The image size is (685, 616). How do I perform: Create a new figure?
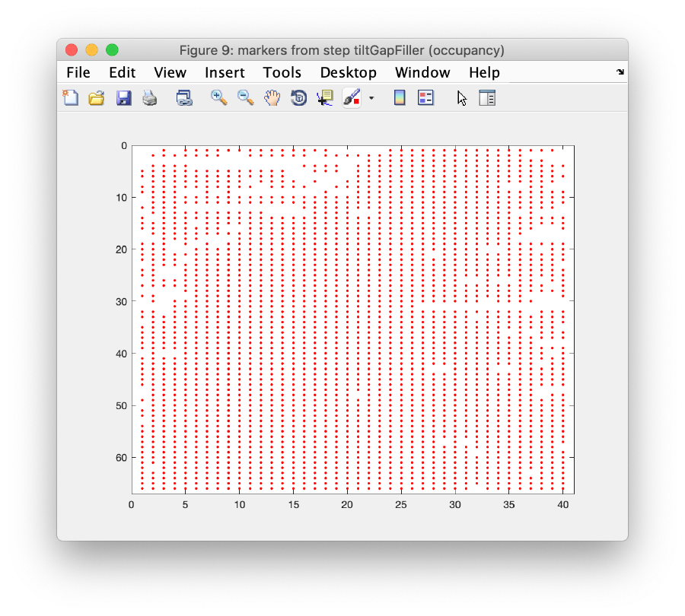[70, 97]
